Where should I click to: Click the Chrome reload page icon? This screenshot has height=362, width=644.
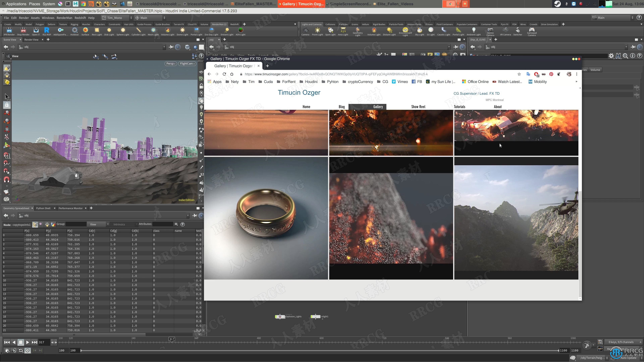click(224, 74)
